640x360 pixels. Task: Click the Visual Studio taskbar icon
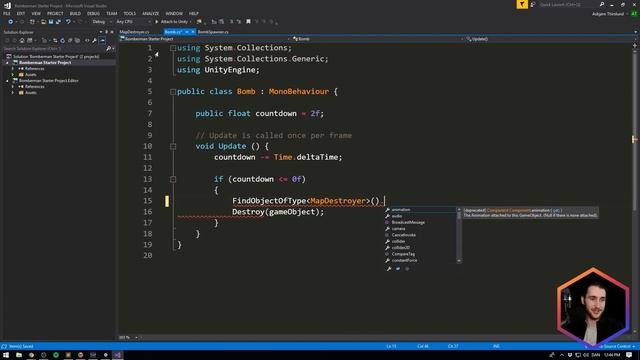(117, 355)
